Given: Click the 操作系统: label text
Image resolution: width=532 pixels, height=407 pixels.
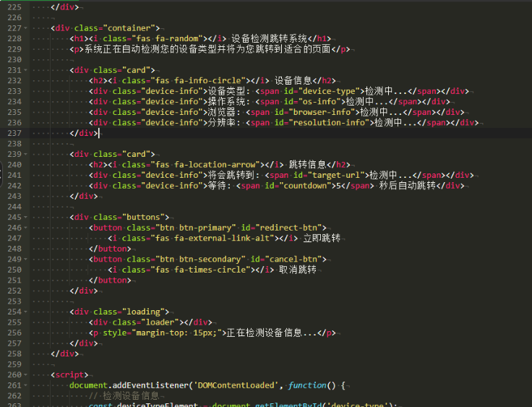Looking at the screenshot, I should (228, 102).
